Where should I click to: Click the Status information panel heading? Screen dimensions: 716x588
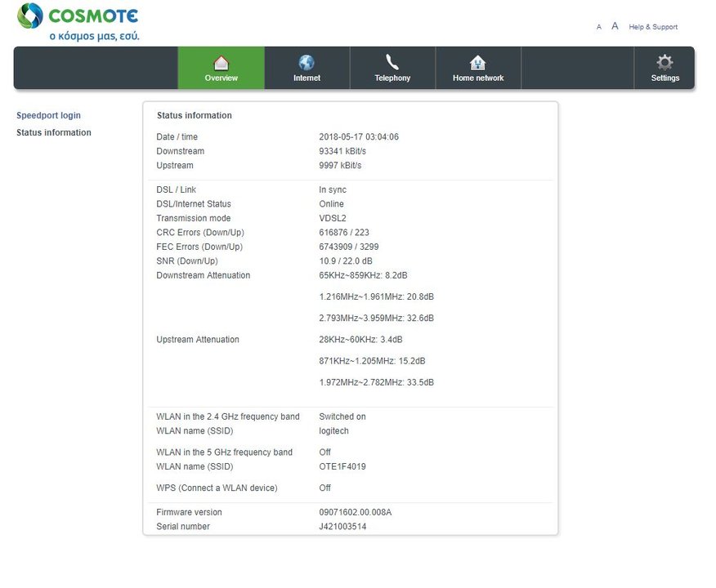(x=194, y=115)
